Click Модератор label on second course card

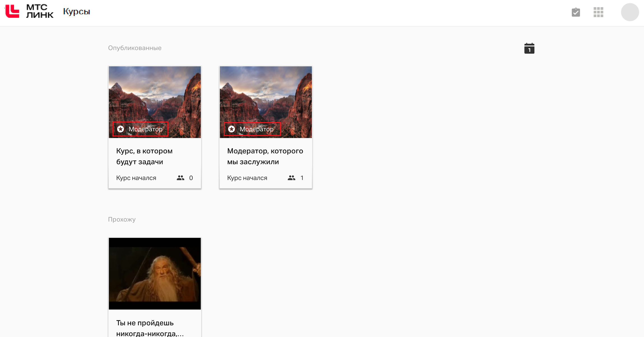[x=256, y=129]
